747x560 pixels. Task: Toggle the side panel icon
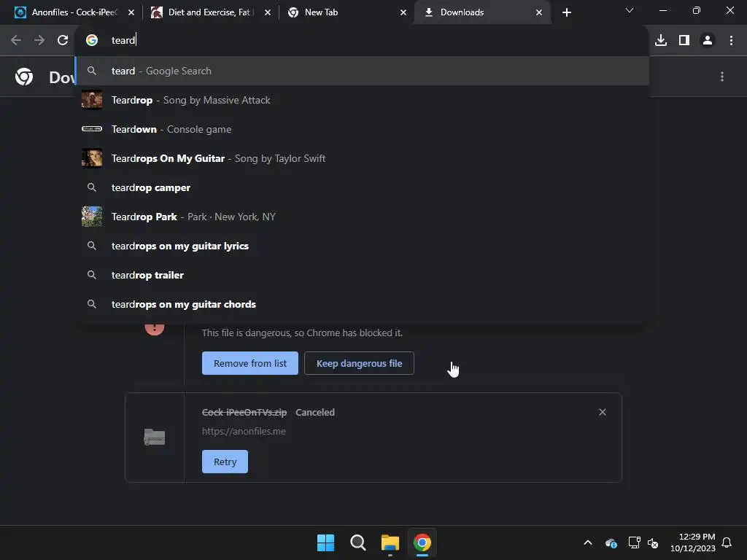(x=684, y=40)
